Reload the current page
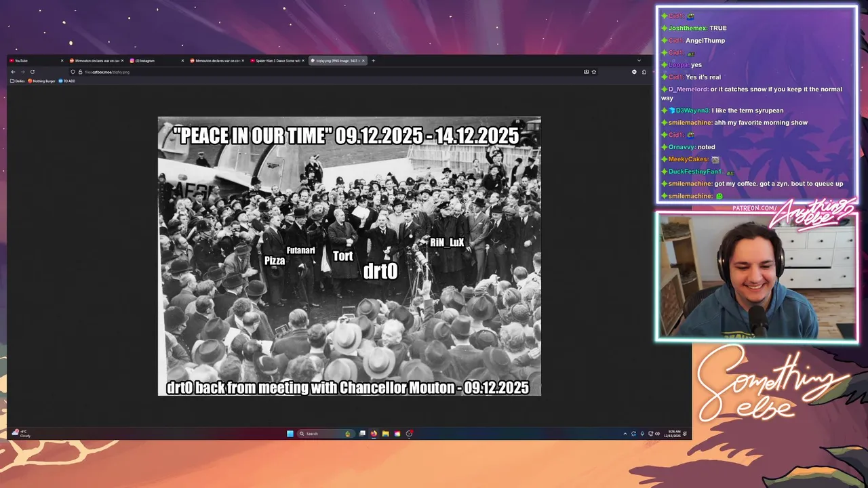Image resolution: width=868 pixels, height=488 pixels. click(x=32, y=72)
